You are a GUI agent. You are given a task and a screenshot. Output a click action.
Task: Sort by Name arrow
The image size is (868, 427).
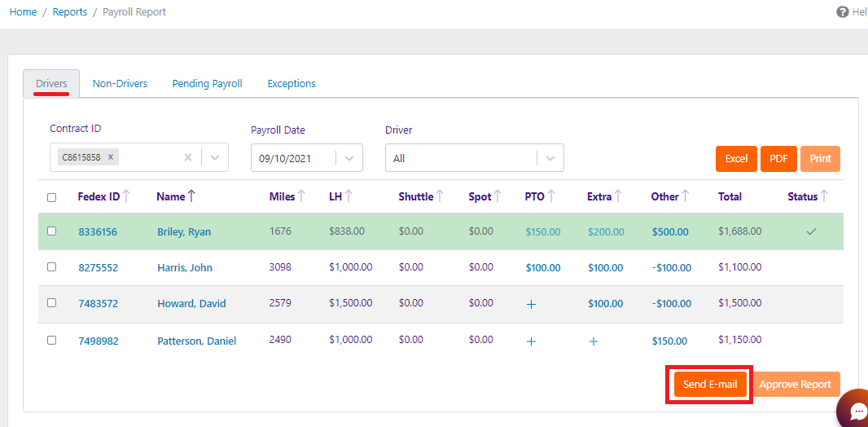(x=191, y=196)
